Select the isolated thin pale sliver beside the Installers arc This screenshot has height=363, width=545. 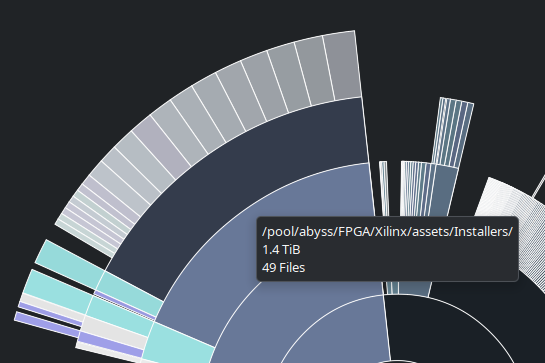(384, 188)
